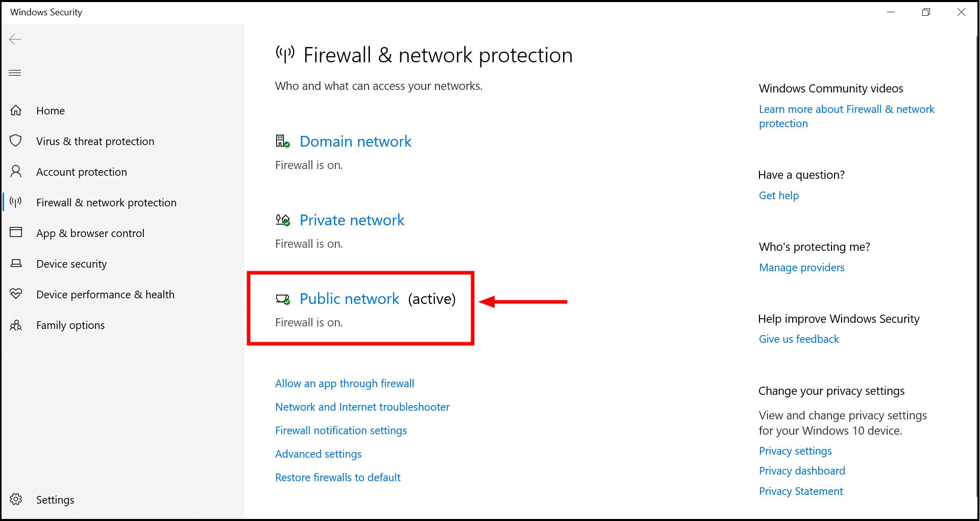Click Restore firewalls to default
This screenshot has width=980, height=521.
[x=337, y=477]
